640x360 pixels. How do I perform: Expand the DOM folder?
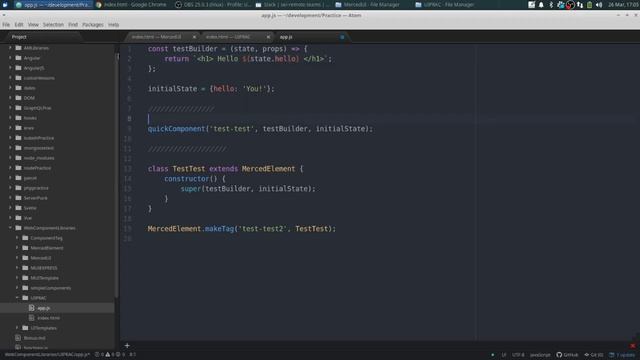coord(10,98)
